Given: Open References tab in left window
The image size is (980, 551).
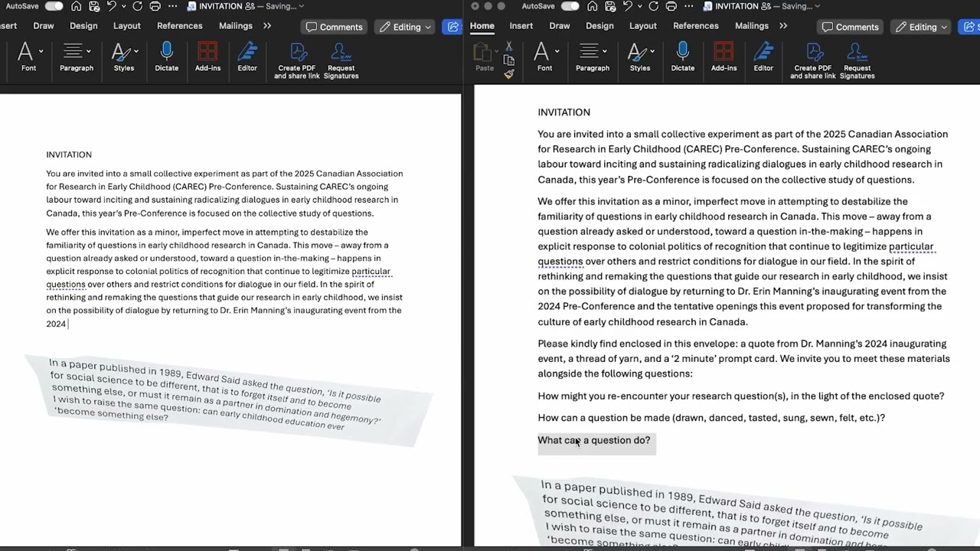Looking at the screenshot, I should 180,26.
